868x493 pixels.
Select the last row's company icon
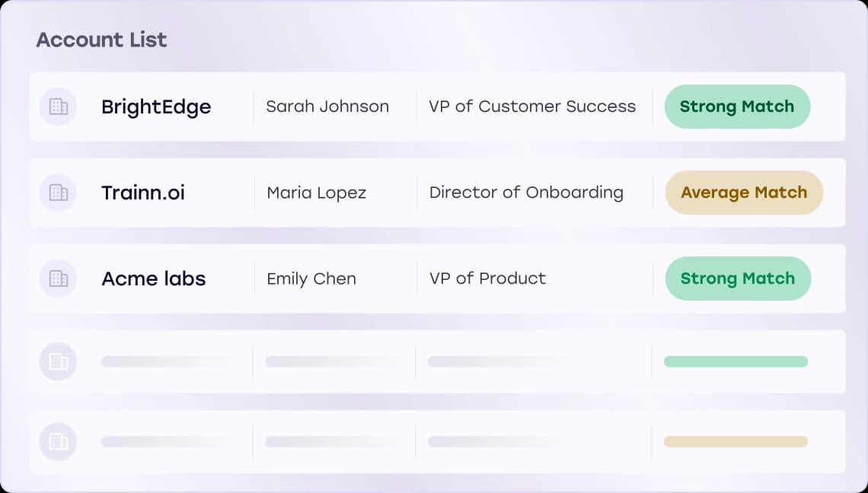58,442
